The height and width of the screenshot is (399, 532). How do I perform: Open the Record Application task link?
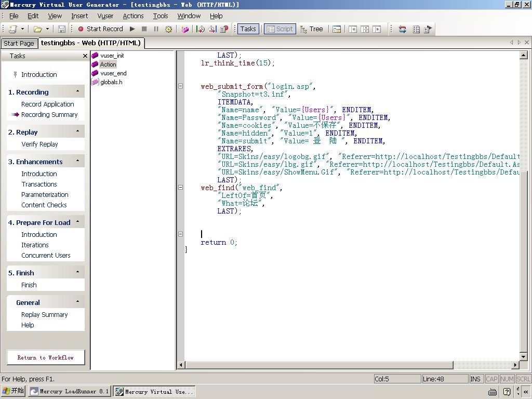[47, 104]
